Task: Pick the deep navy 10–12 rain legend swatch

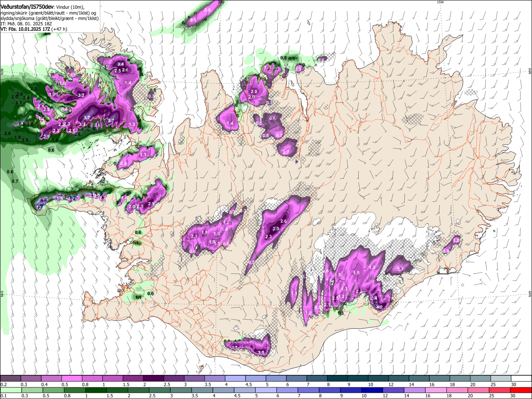Action: pyautogui.click(x=372, y=390)
